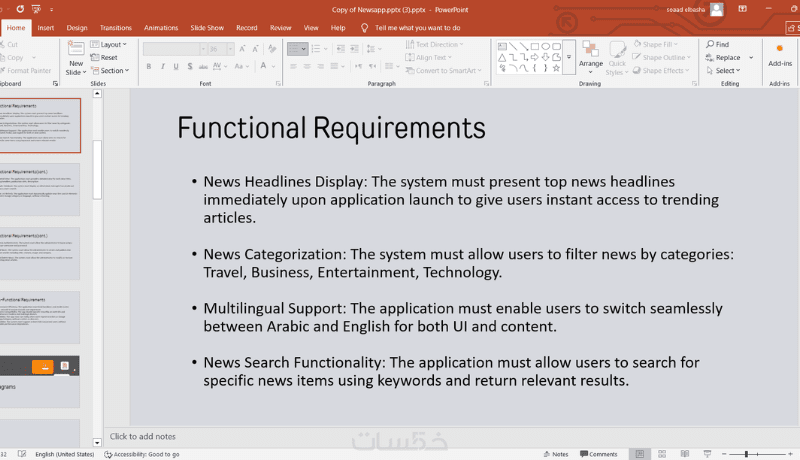Toggle Align Right paragraph button
Viewport: 800px width, 460px height.
pyautogui.click(x=320, y=66)
